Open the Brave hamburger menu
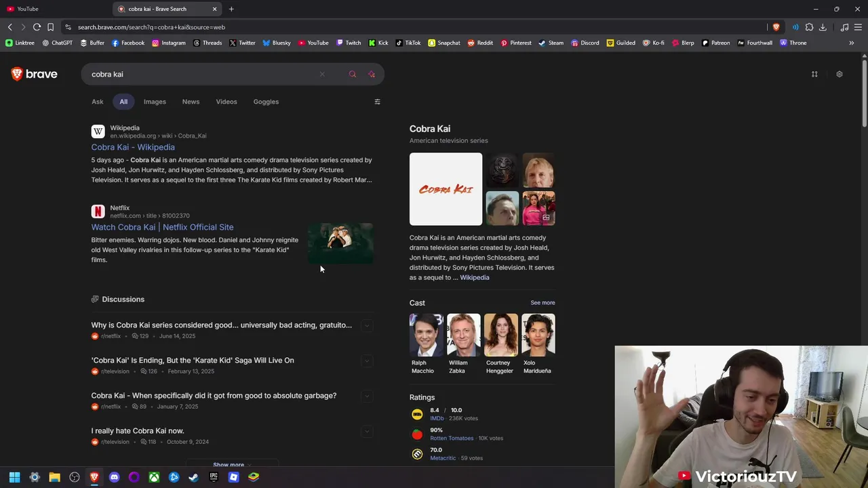The width and height of the screenshot is (868, 488). click(858, 27)
